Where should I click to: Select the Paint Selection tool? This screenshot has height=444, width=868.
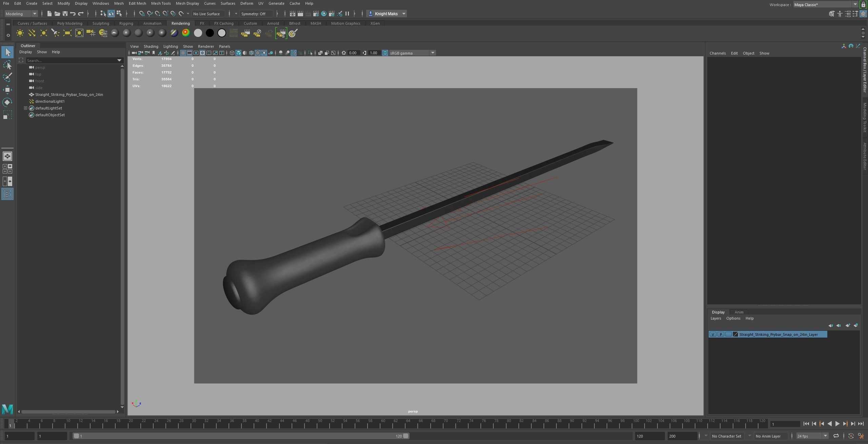pos(7,77)
